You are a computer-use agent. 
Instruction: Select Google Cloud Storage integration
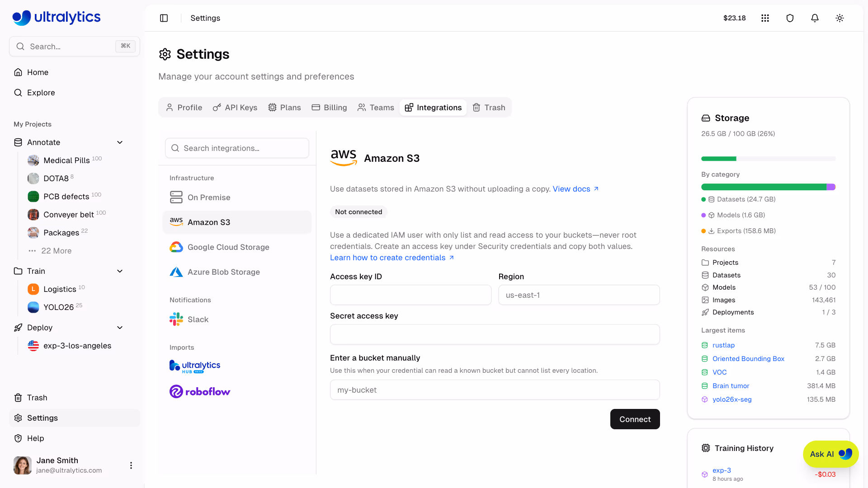point(237,247)
